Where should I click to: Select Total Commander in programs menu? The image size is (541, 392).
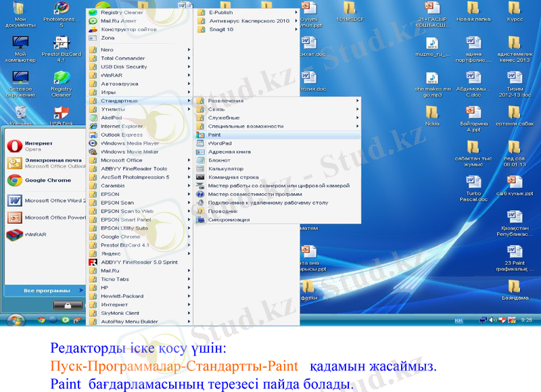coord(122,59)
